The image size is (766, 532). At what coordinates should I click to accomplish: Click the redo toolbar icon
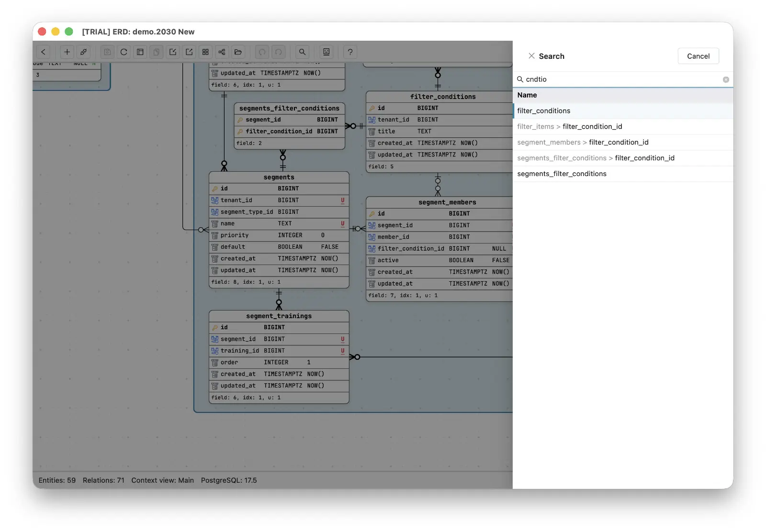click(279, 52)
